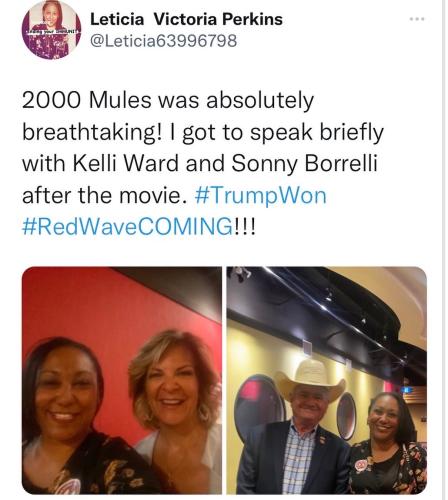Open Leticia Victoria Perkins' profile avatar
This screenshot has height=500, width=448.
51,30
